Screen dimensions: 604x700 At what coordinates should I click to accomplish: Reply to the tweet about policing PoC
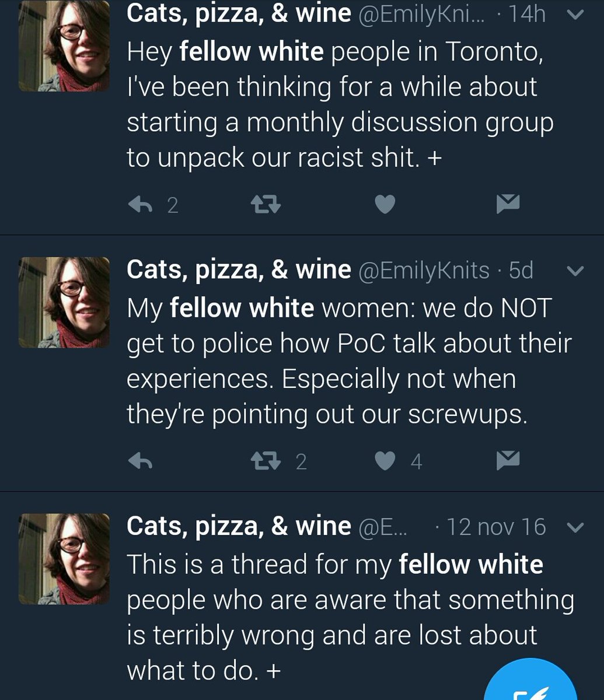pyautogui.click(x=140, y=462)
